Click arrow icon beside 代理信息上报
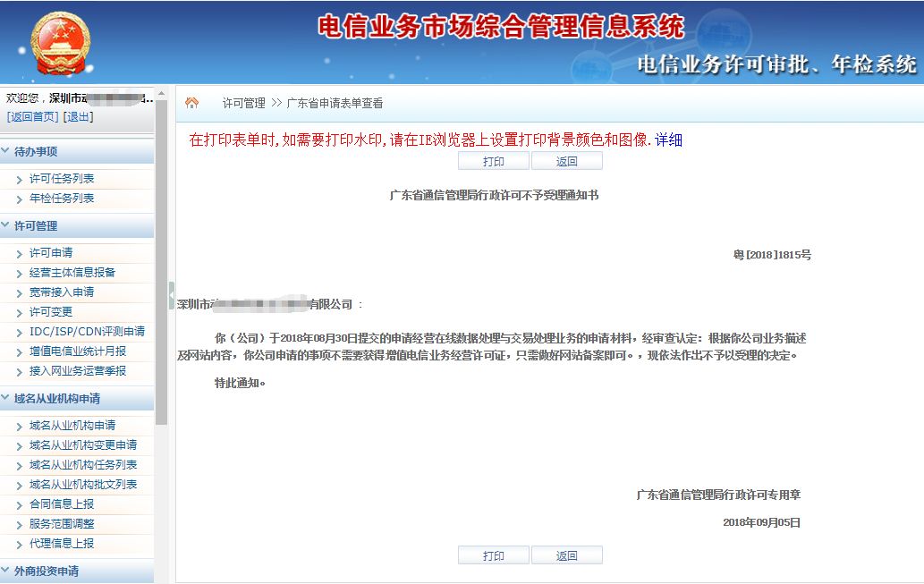The image size is (924, 584). pos(20,545)
